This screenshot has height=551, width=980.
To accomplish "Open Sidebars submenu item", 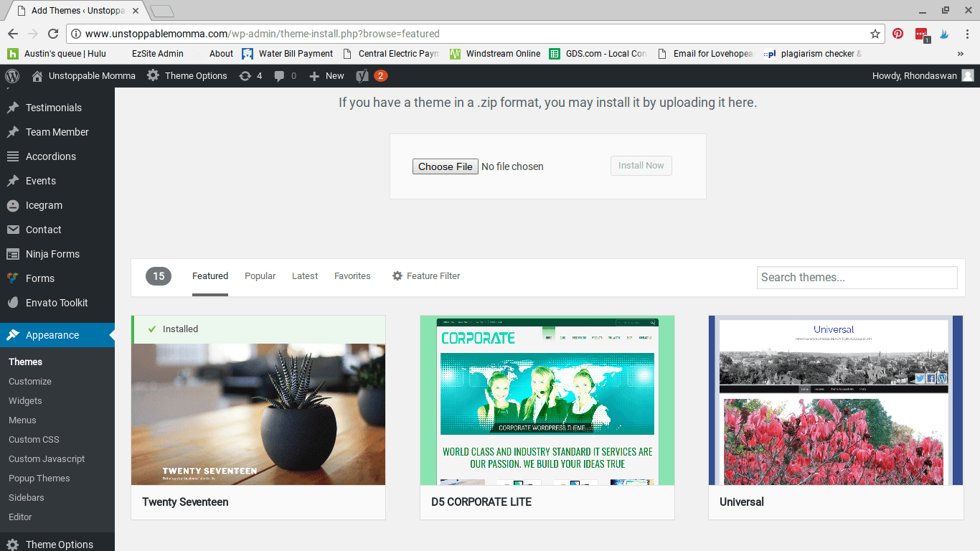I will point(27,498).
